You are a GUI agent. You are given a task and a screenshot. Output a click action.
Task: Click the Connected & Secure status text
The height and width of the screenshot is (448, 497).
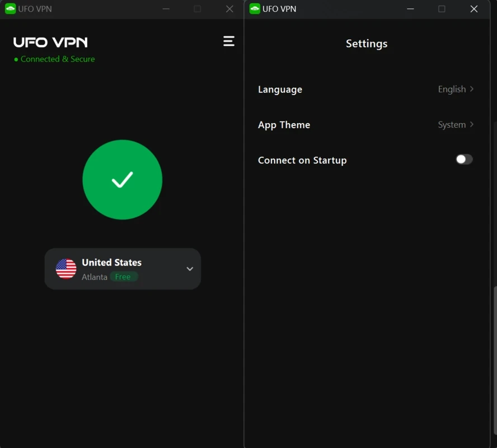pyautogui.click(x=58, y=59)
